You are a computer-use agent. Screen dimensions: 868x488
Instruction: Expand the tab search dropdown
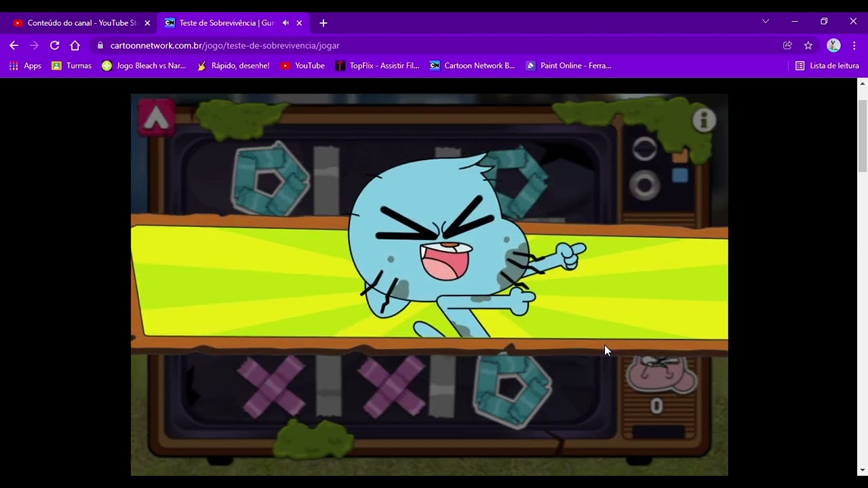[766, 22]
